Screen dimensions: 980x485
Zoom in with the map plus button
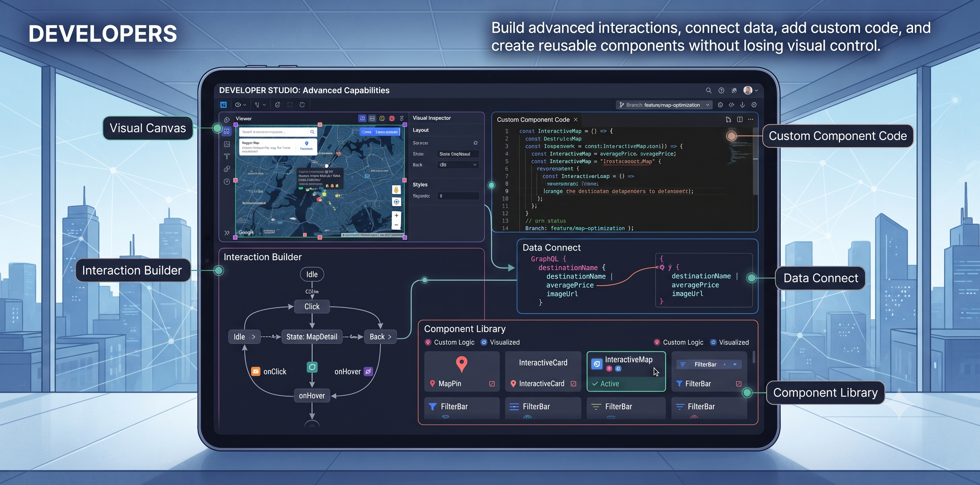tap(396, 216)
